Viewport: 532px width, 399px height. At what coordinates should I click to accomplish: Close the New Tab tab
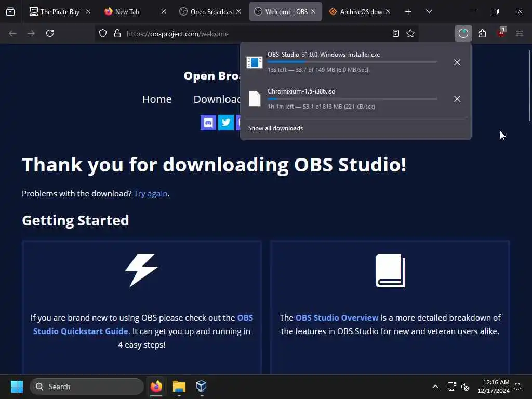tap(164, 11)
